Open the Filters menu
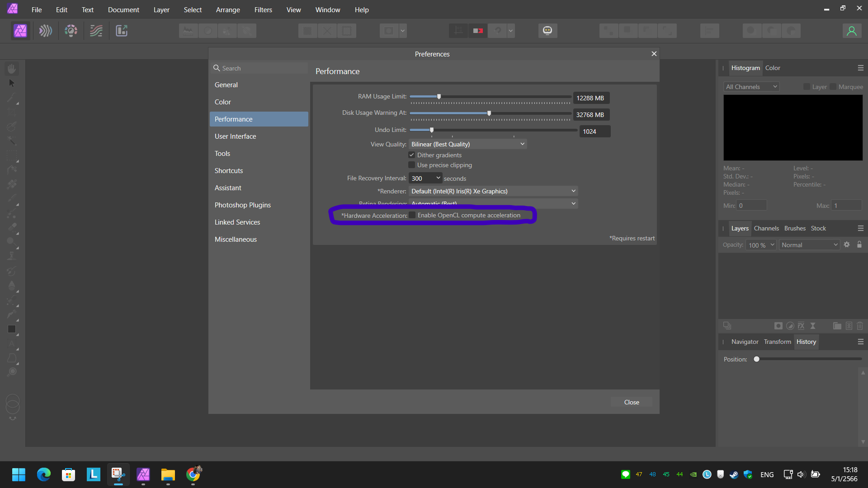This screenshot has height=488, width=868. click(263, 9)
